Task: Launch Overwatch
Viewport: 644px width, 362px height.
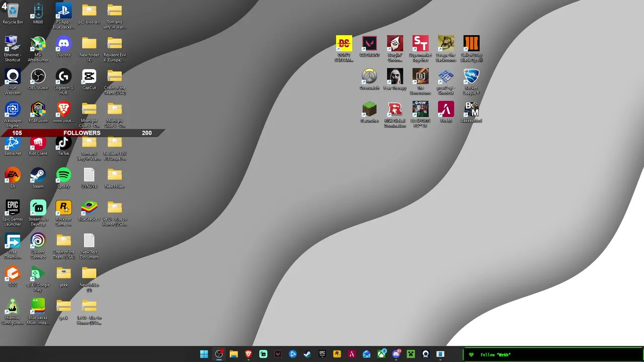Action: click(369, 79)
